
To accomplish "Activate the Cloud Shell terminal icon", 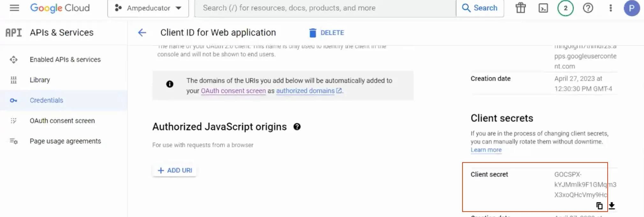I will point(543,8).
